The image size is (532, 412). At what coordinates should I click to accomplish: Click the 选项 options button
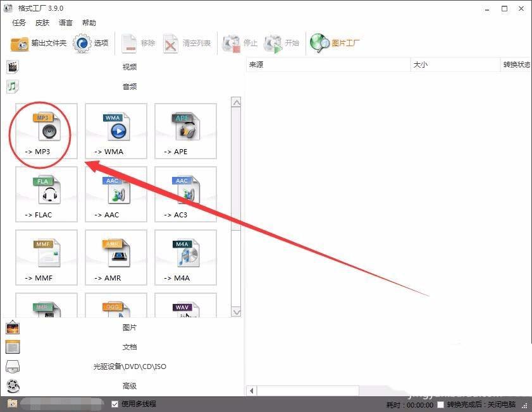pyautogui.click(x=90, y=44)
